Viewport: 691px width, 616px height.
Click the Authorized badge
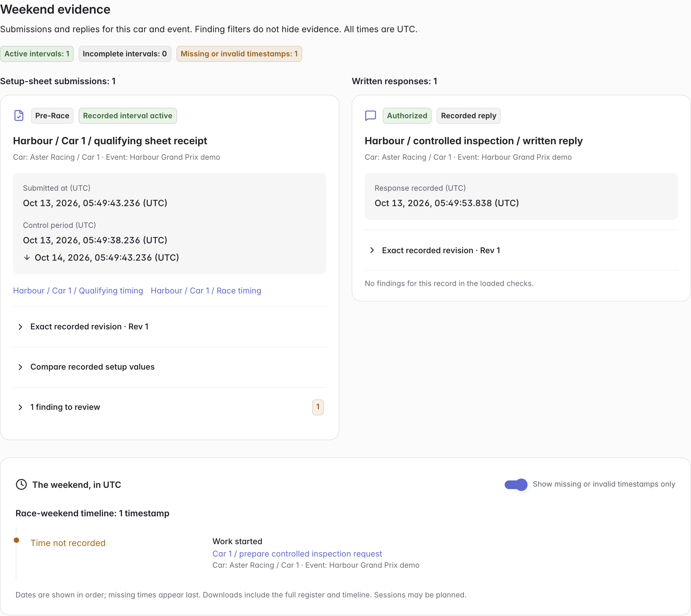(x=407, y=116)
